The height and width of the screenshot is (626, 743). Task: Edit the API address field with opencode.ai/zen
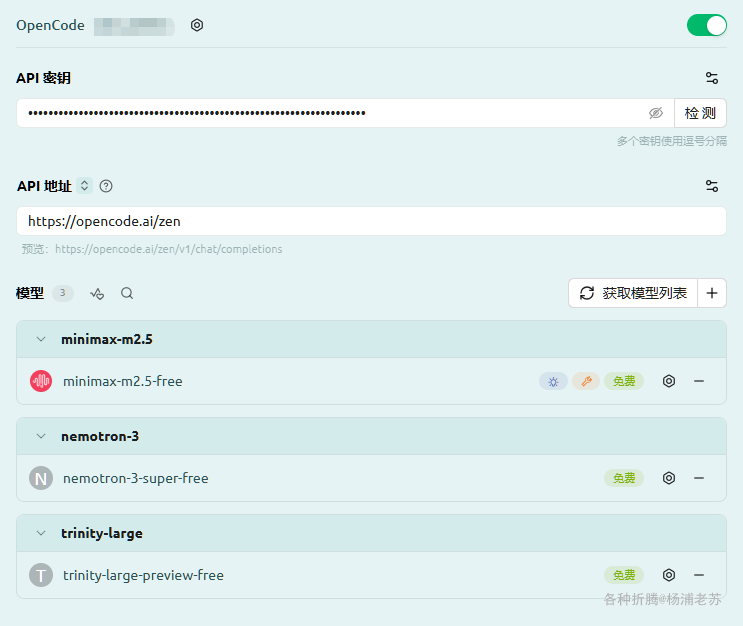372,221
